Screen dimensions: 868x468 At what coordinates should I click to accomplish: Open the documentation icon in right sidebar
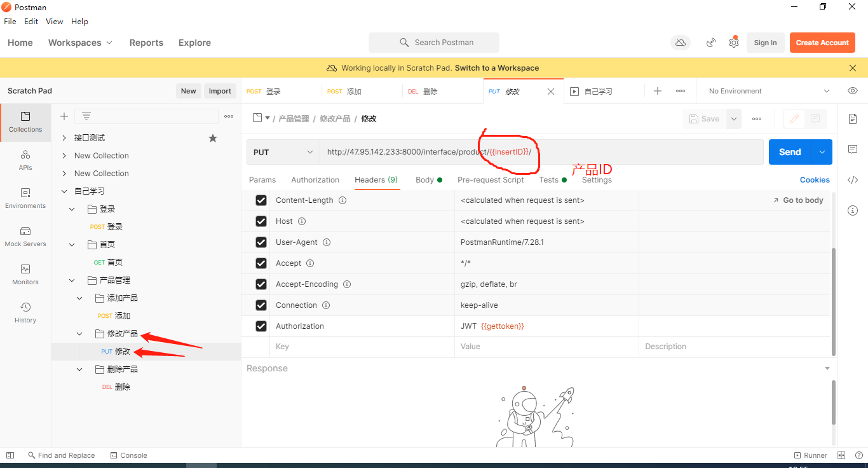tap(853, 119)
